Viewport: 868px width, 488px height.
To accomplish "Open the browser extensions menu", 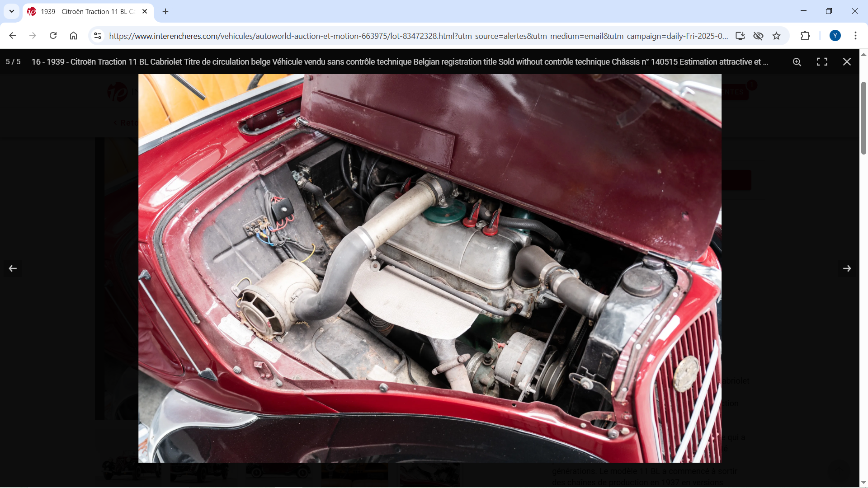I will pos(805,36).
